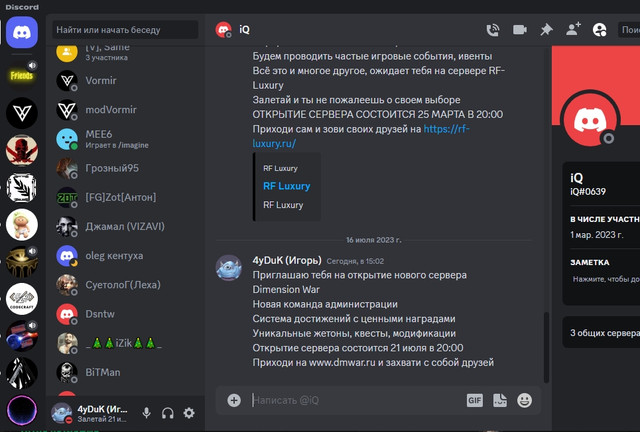Click the 4yDuK (Игорь) message author name

pyautogui.click(x=287, y=261)
